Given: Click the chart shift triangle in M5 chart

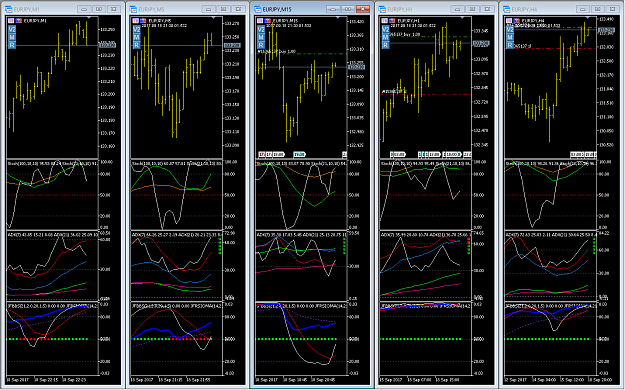Looking at the screenshot, I should 213,18.
